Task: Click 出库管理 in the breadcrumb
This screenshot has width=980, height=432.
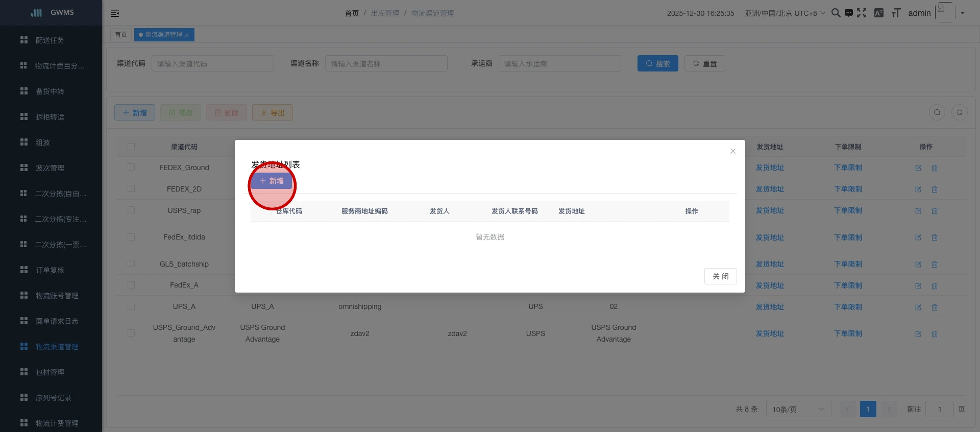Action: coord(385,13)
